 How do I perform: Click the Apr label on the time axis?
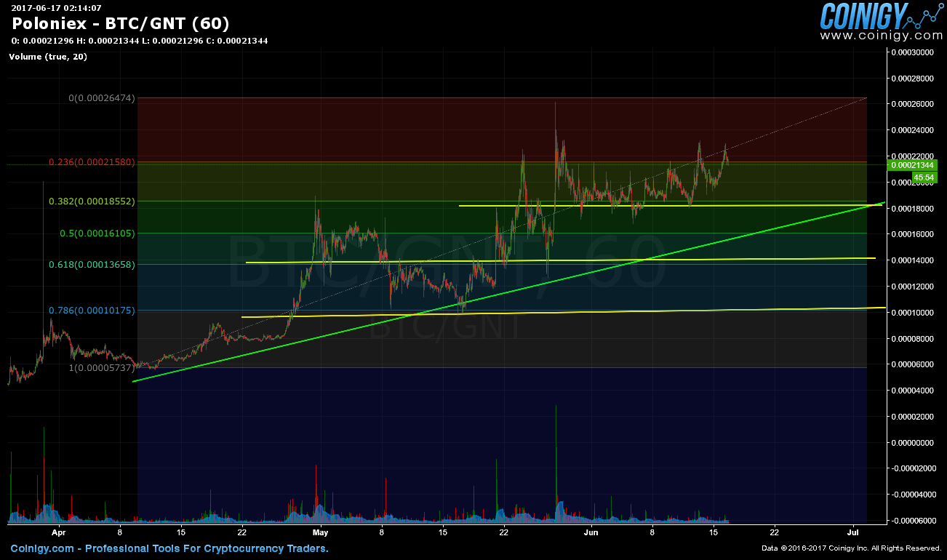pos(57,532)
